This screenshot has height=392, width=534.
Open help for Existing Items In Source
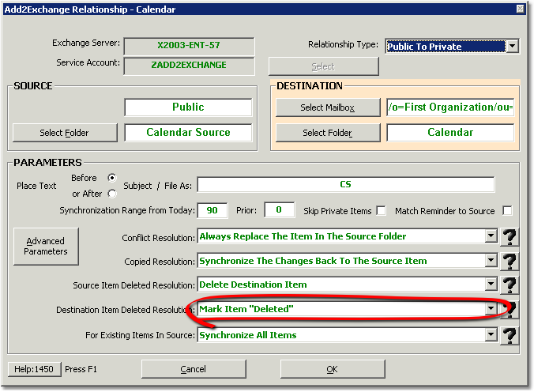click(x=510, y=335)
